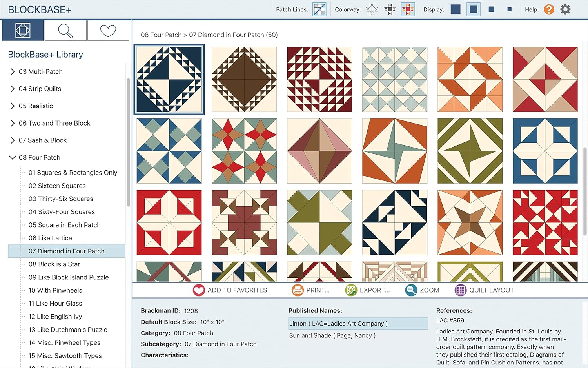The height and width of the screenshot is (368, 588).
Task: Switch to line drawing colorway
Action: pos(372,9)
